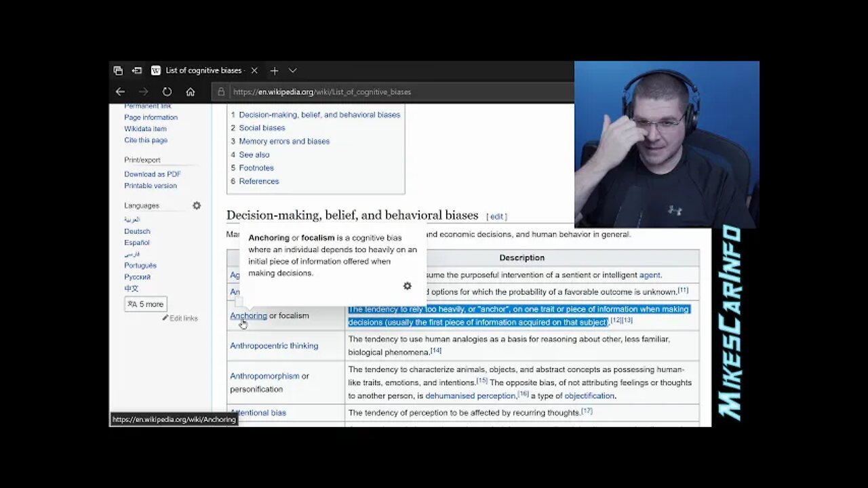Close the List of cognitive biases tab
The image size is (868, 488).
click(x=254, y=70)
